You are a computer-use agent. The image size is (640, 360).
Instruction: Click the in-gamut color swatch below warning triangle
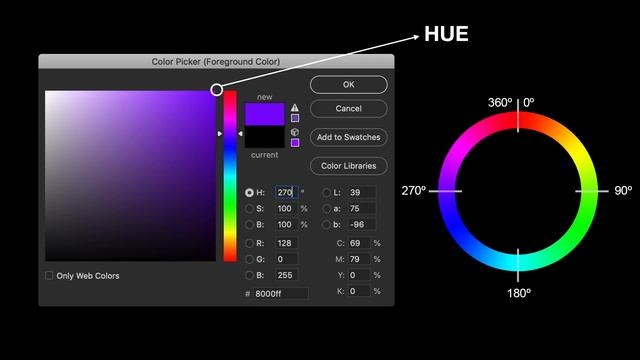click(295, 118)
